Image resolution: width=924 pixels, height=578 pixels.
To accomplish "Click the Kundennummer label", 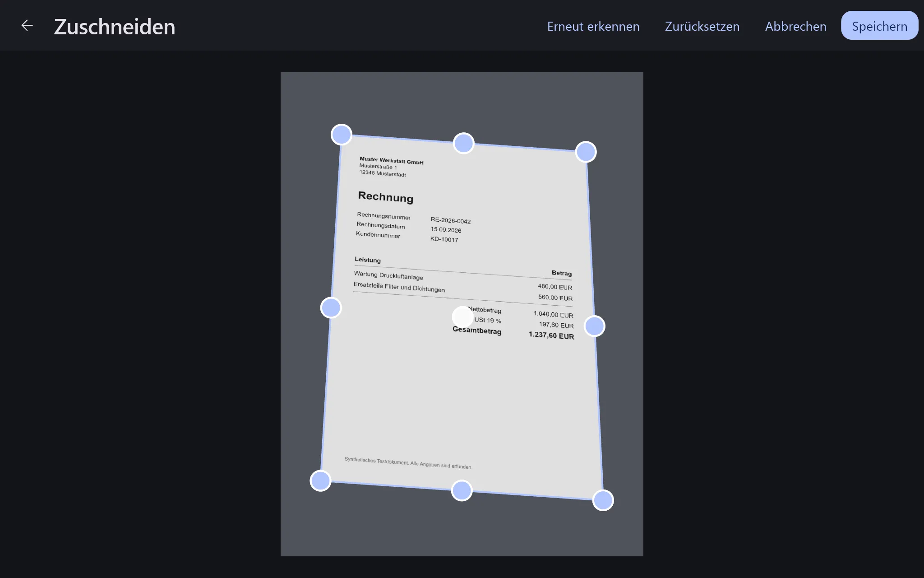I will click(x=378, y=235).
